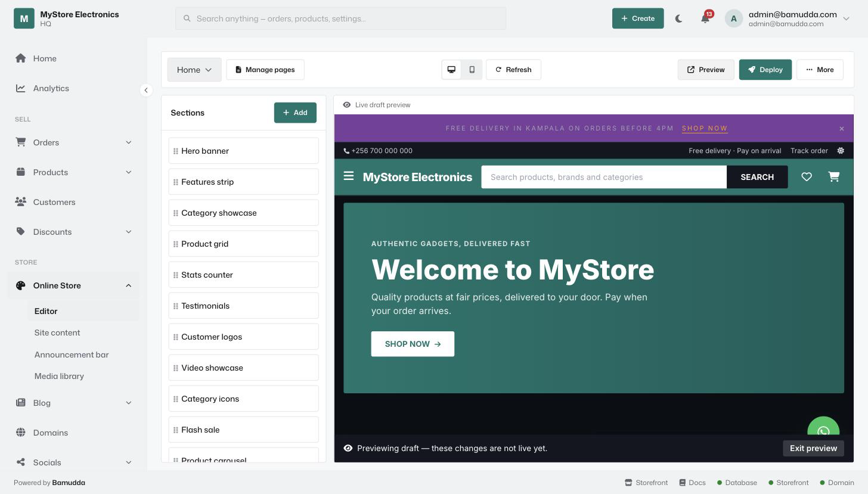The height and width of the screenshot is (494, 868).
Task: Focus the global search anything field
Action: (x=340, y=18)
